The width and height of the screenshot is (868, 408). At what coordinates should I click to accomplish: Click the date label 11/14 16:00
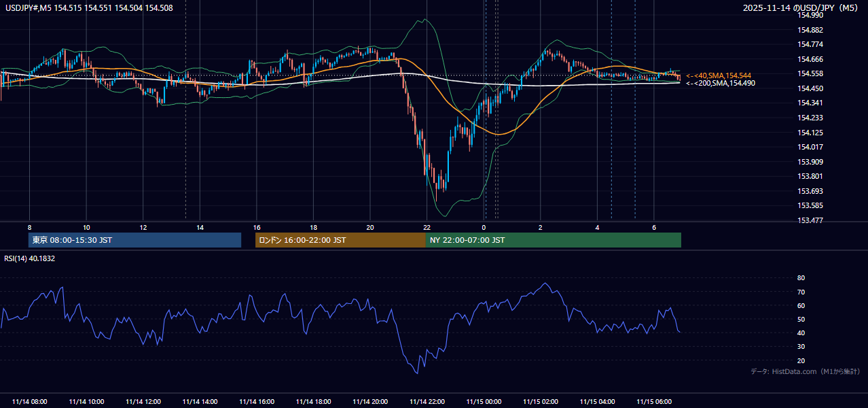point(257,402)
